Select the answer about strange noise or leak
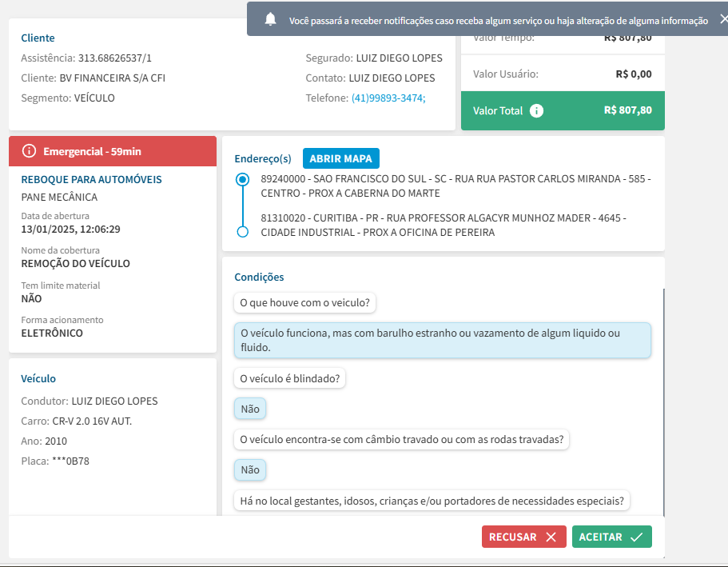This screenshot has width=728, height=567. tap(442, 341)
